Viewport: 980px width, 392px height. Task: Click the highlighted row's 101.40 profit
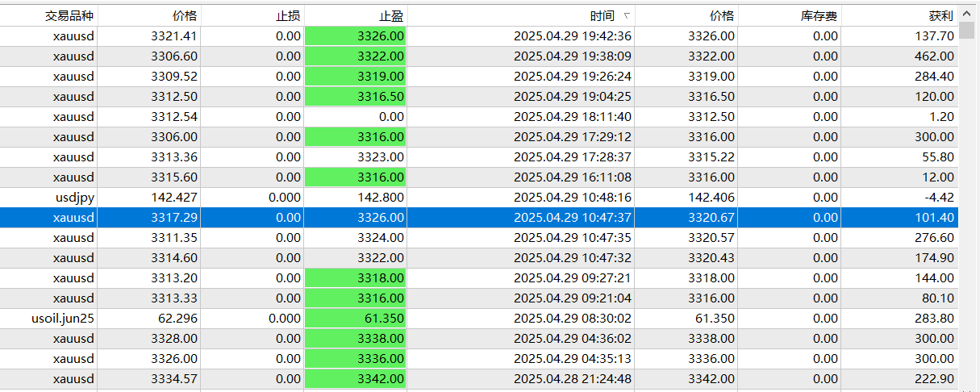934,218
